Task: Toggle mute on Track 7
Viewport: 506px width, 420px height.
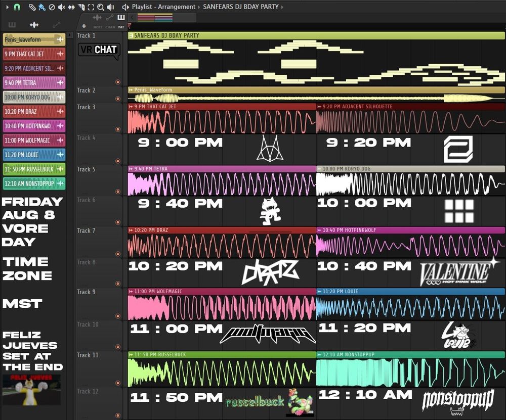Action: coord(118,254)
